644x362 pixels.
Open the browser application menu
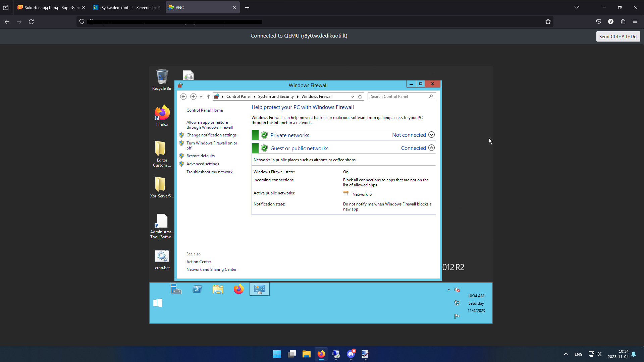tap(635, 22)
